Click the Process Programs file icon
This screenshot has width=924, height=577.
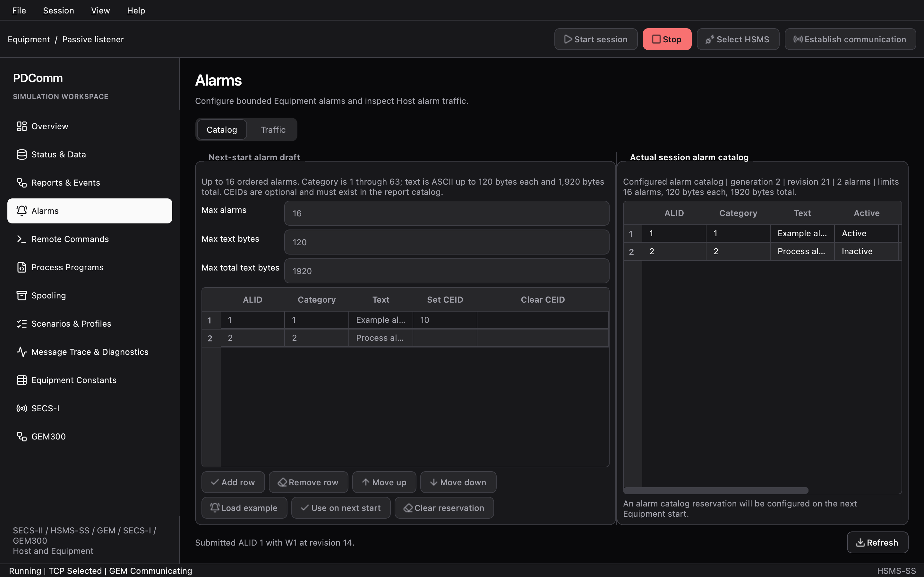point(22,268)
